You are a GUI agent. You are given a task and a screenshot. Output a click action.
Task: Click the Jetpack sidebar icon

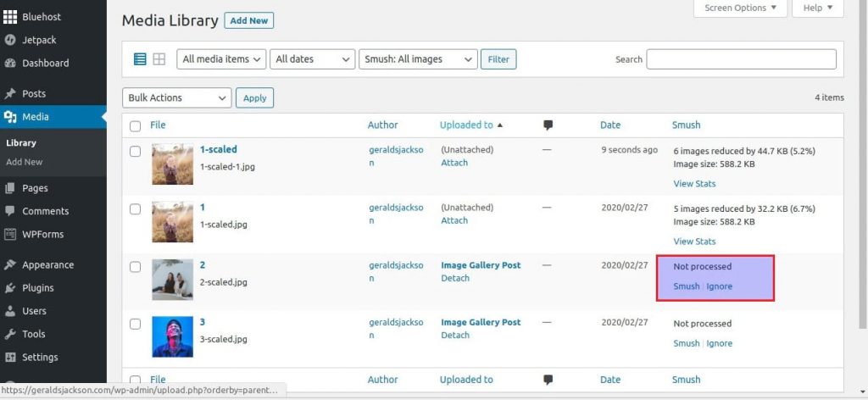click(x=10, y=40)
